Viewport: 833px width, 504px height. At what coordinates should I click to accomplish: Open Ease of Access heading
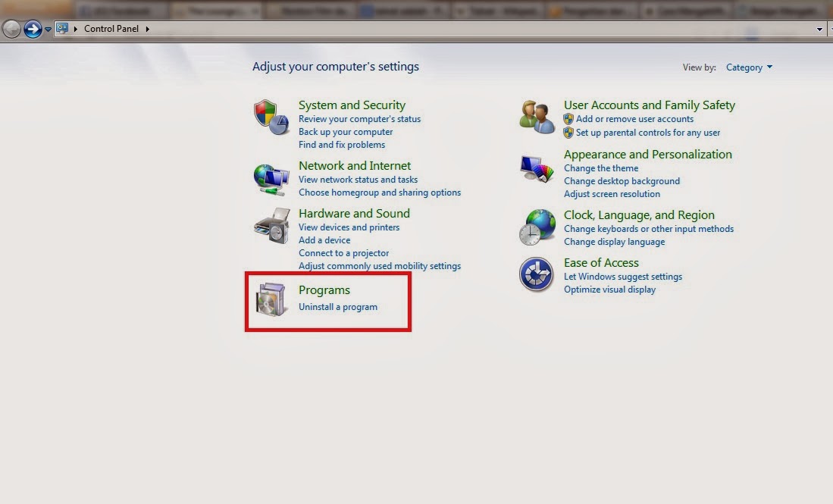coord(601,263)
